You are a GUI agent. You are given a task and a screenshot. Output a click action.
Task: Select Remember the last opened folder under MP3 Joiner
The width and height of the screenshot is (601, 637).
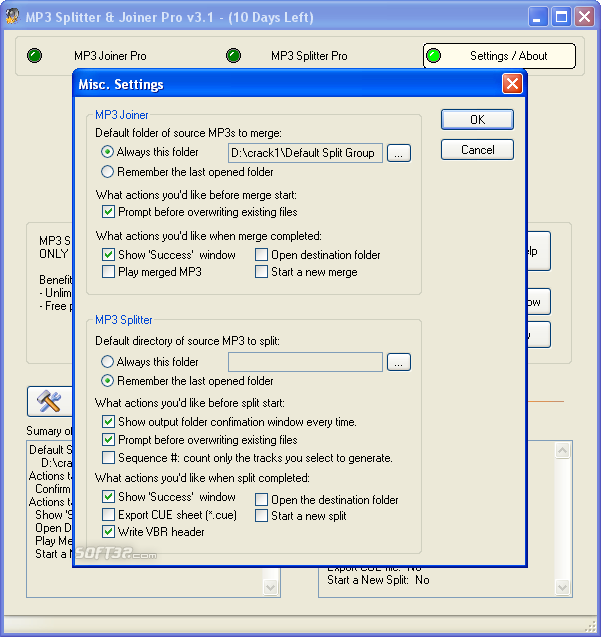click(x=187, y=172)
